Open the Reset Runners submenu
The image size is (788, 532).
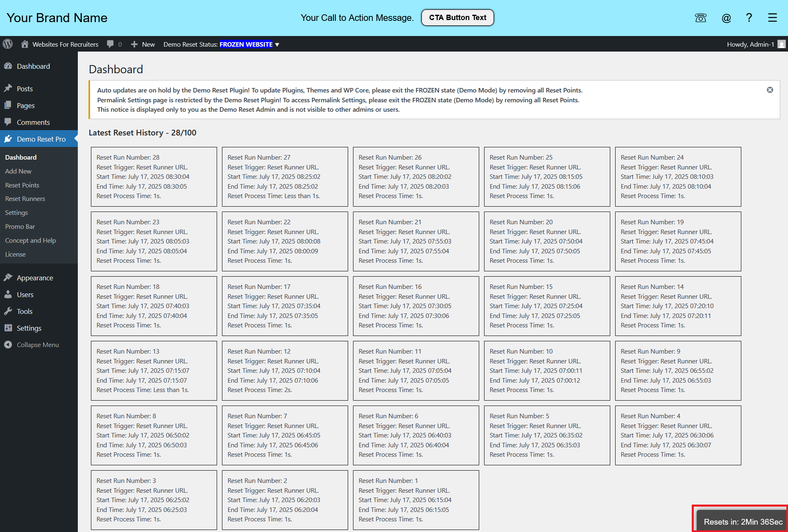tap(25, 198)
